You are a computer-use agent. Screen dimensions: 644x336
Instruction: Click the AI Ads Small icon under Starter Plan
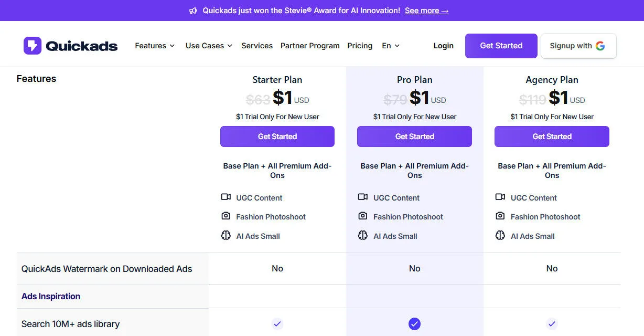226,236
